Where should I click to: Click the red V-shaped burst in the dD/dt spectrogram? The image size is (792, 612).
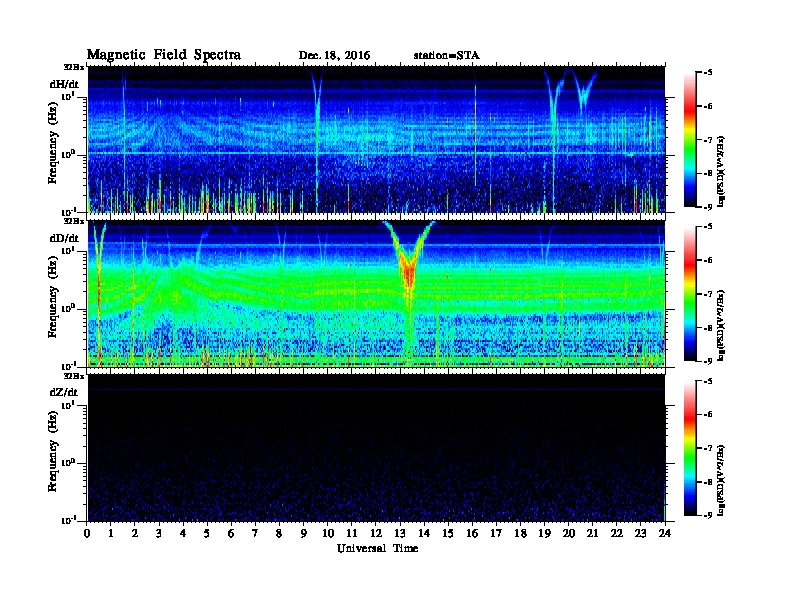(x=409, y=270)
